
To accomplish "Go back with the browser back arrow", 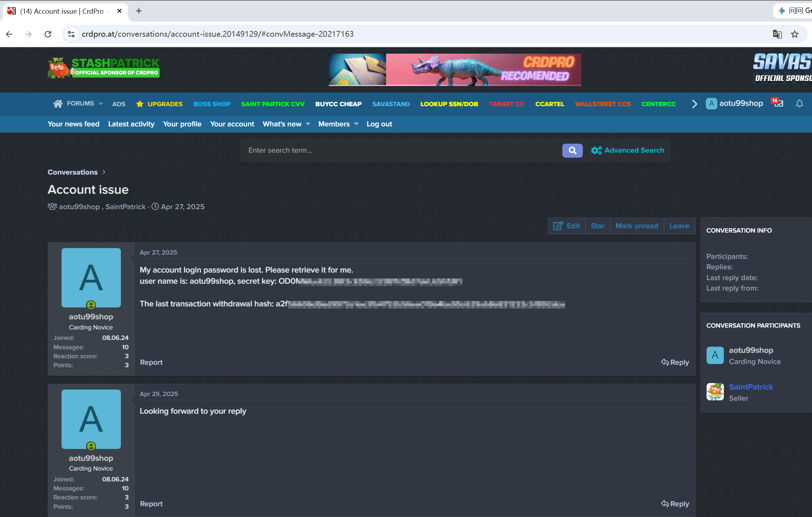I will click(9, 34).
